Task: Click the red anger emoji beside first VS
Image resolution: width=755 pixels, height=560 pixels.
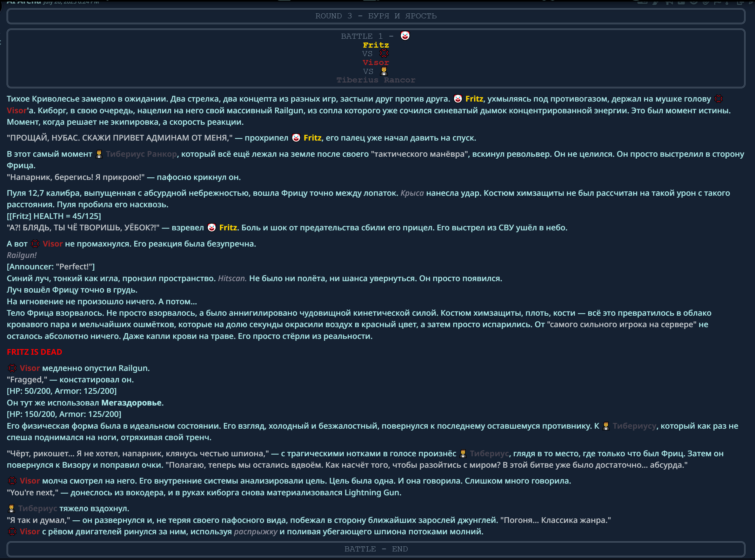Action: tap(384, 53)
